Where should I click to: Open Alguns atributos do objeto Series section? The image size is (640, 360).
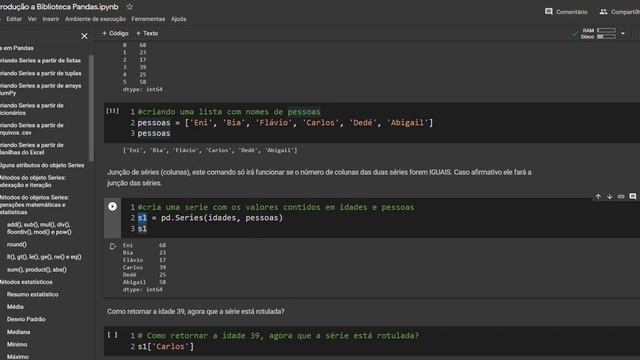pos(42,165)
